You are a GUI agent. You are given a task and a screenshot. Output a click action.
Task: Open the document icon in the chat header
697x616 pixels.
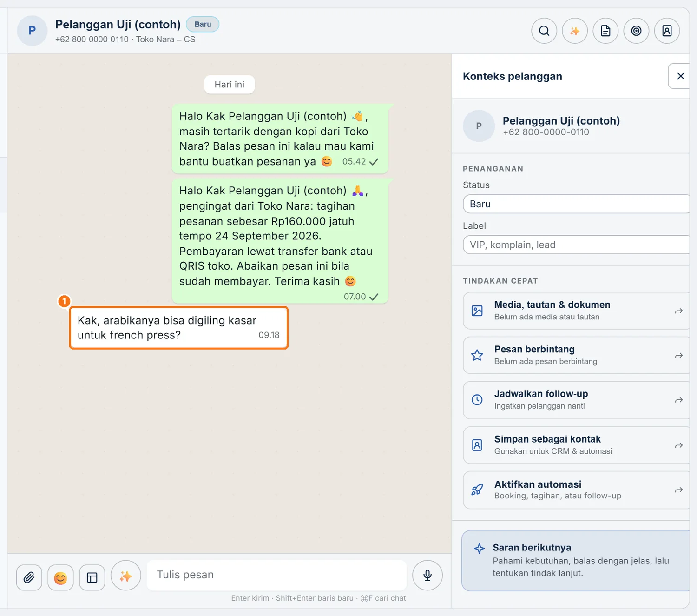[x=605, y=31]
